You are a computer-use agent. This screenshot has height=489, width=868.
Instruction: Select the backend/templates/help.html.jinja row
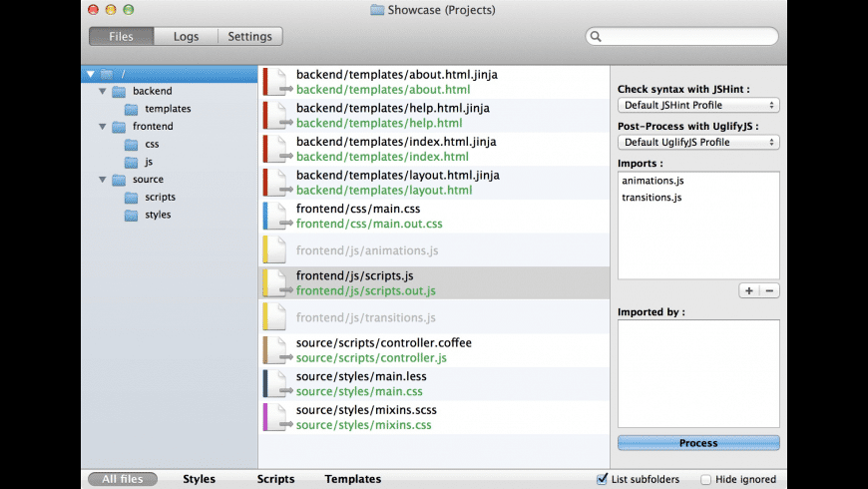click(434, 115)
